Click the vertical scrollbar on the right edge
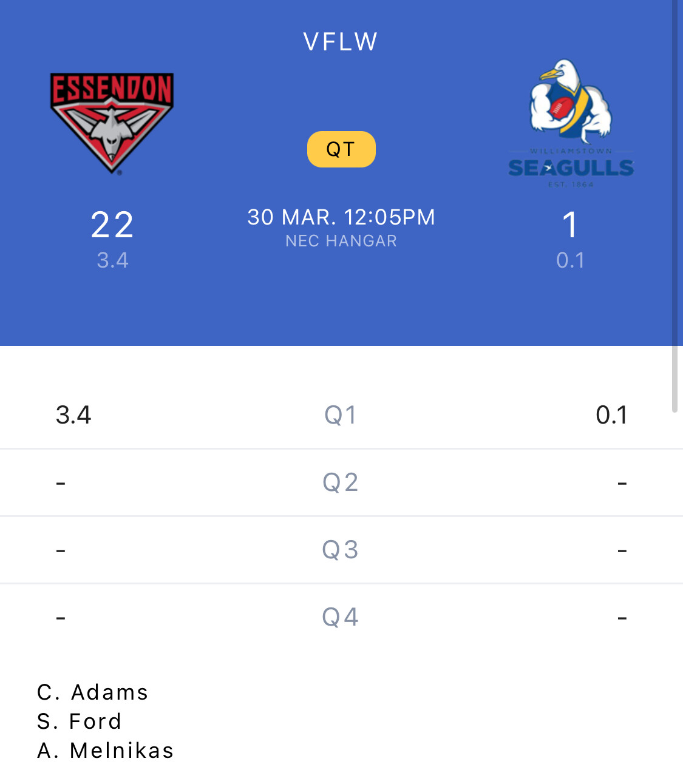The width and height of the screenshot is (683, 784). (675, 206)
